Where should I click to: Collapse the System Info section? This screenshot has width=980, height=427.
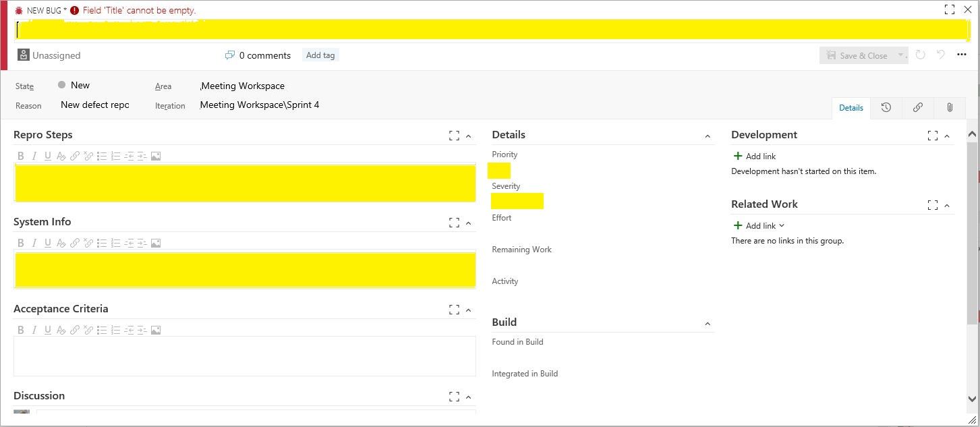[469, 223]
